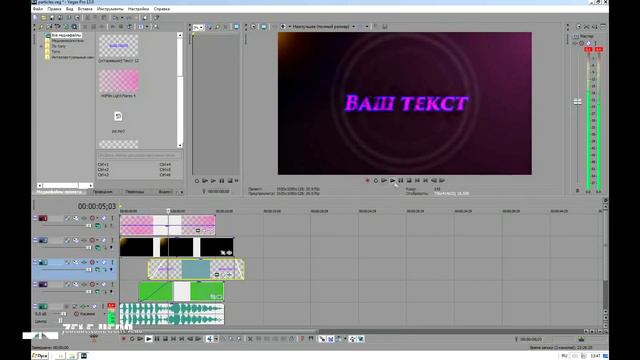The image size is (640, 360).
Task: Click the timeline record button
Action: tap(123, 339)
